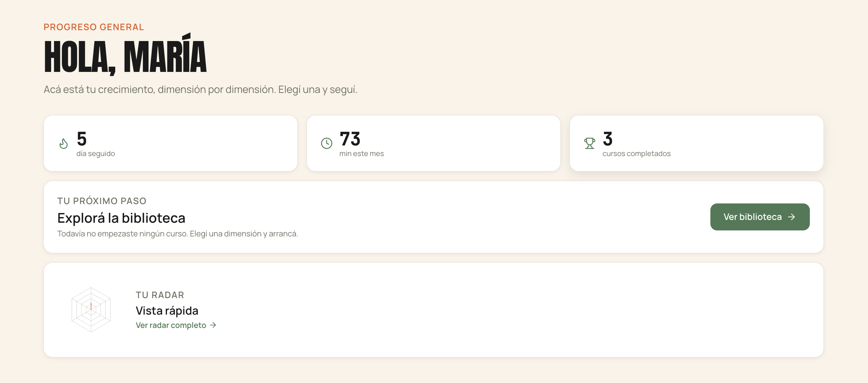Select the 5 día seguido stat card
Viewport: 868px width, 383px height.
pyautogui.click(x=171, y=143)
